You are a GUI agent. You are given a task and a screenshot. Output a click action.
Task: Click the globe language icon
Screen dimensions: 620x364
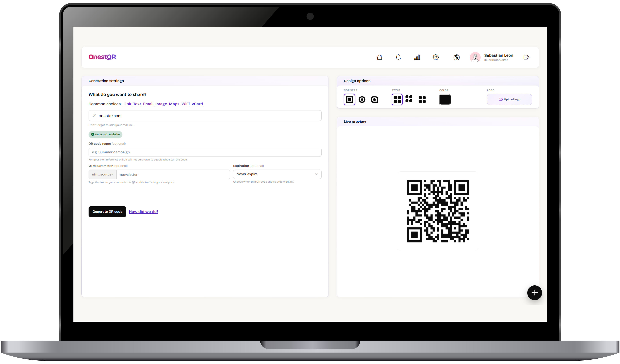pyautogui.click(x=457, y=57)
